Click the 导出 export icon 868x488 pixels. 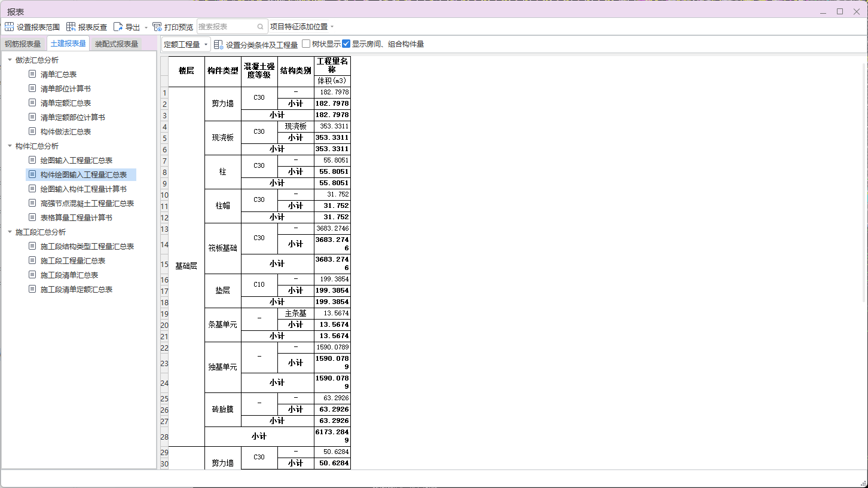click(118, 27)
